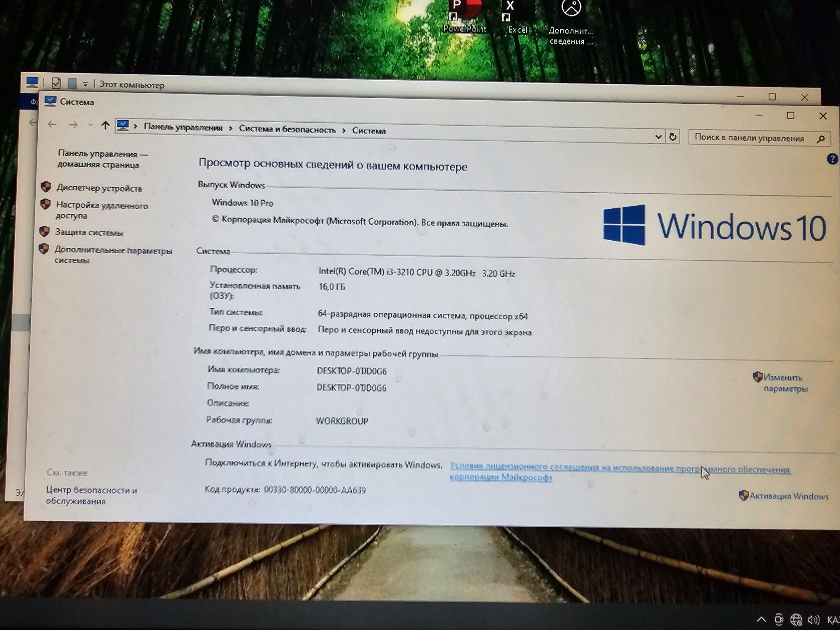This screenshot has width=840, height=630.
Task: Click shield icon beside 'Изменить параметры'
Action: (758, 377)
